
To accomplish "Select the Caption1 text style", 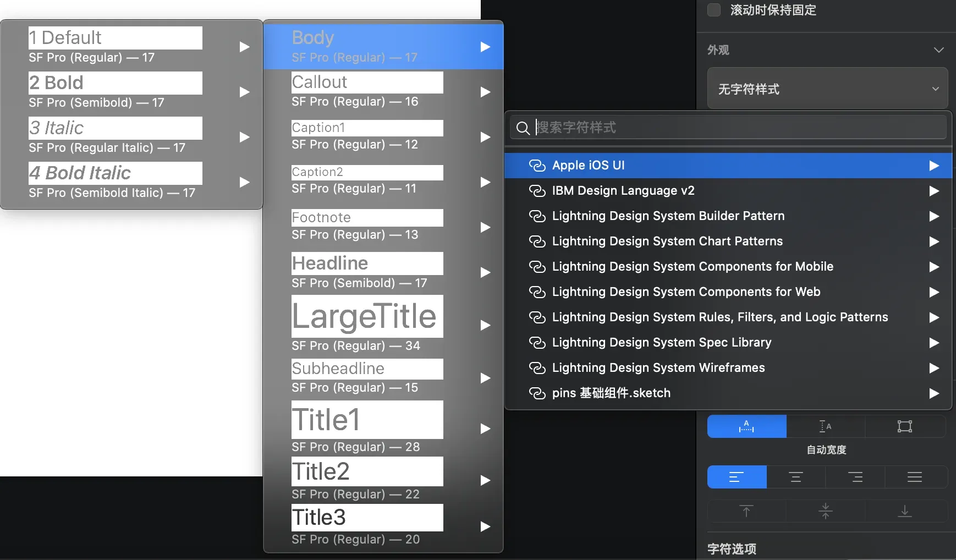I will [x=383, y=136].
